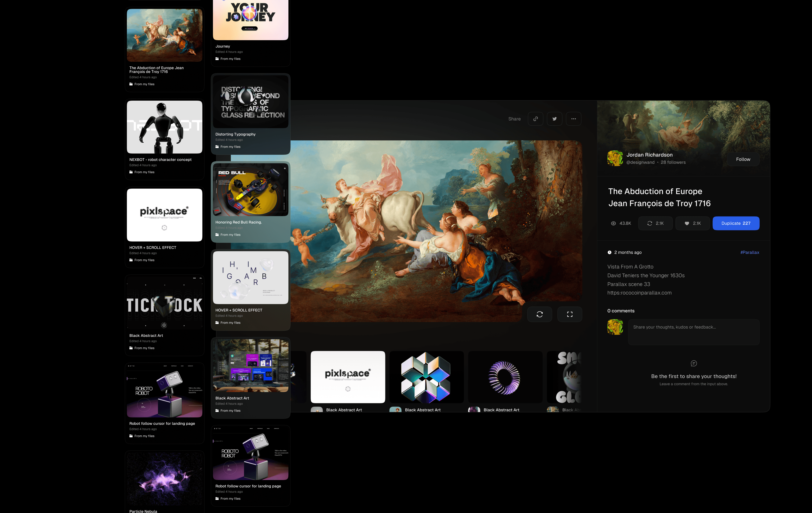Click the remix 2.1K counter button
The width and height of the screenshot is (812, 513).
click(655, 223)
